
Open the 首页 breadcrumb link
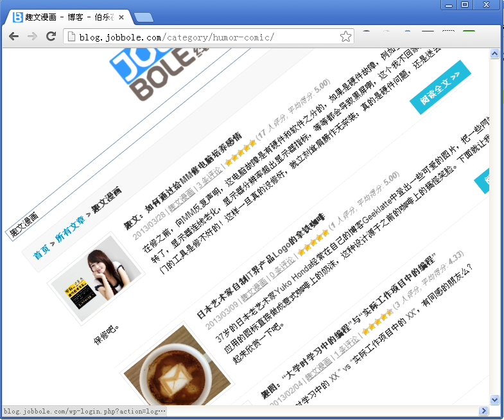tap(42, 252)
